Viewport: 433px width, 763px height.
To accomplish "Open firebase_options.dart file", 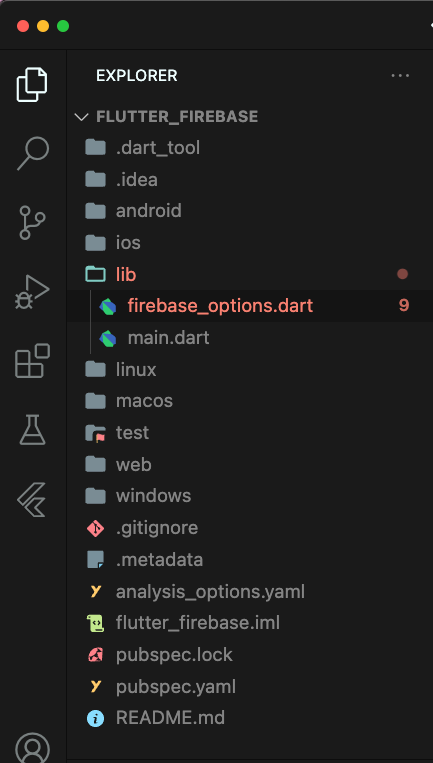I will pos(249,306).
